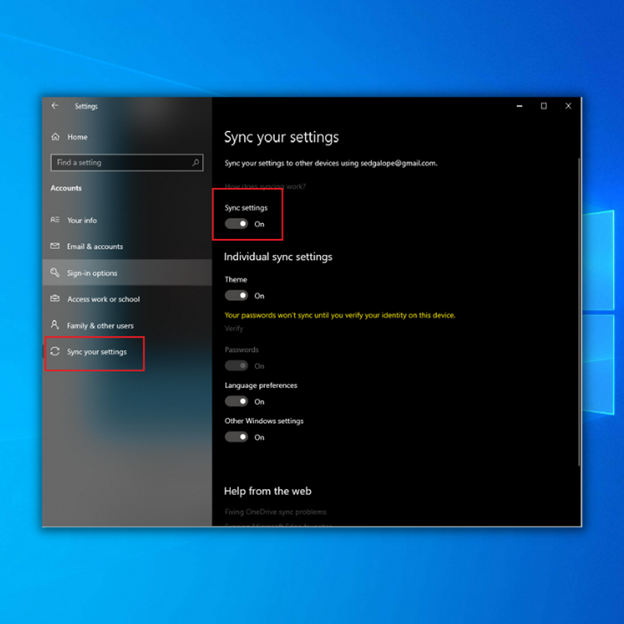Click the Individual sync settings heading
The width and height of the screenshot is (624, 624).
point(278,257)
